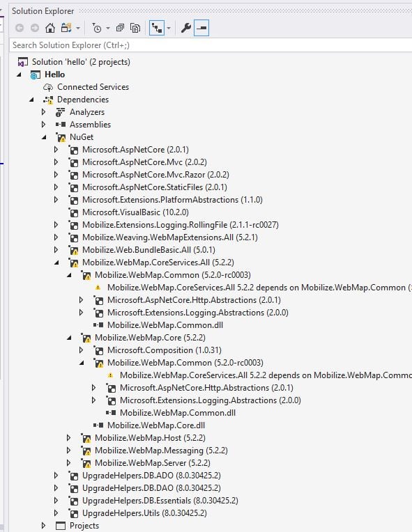Click the Forward navigation arrow icon

pyautogui.click(x=35, y=28)
